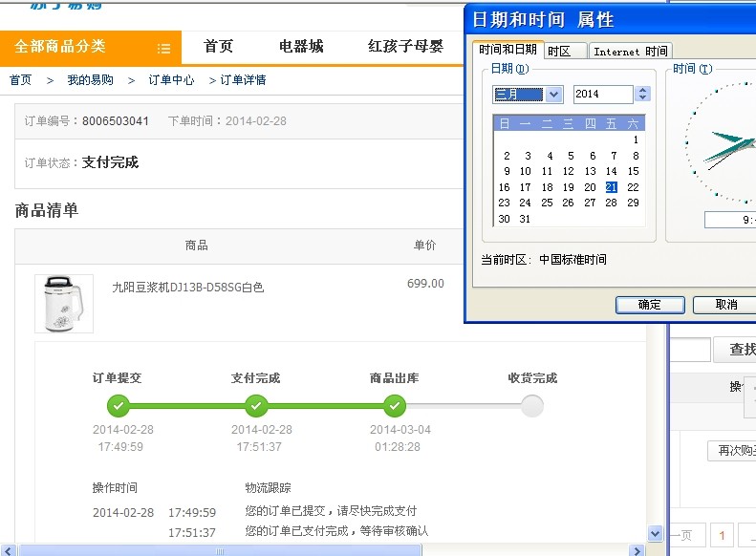Viewport: 756px width, 556px height.
Task: Open the 红孩子母婴 navigation tab
Action: coord(405,46)
